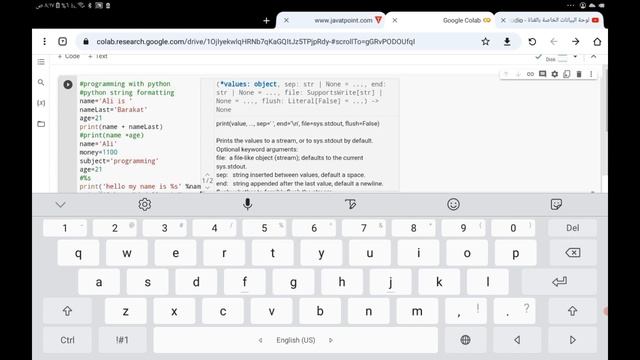Place cursor on print(name + nameLast) line
The image size is (640, 360).
[x=121, y=127]
